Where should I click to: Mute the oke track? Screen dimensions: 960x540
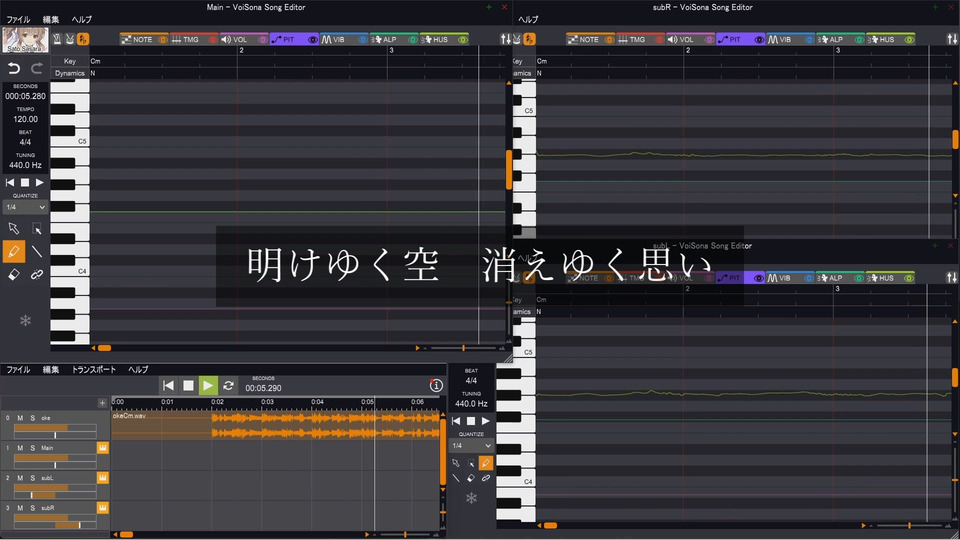pyautogui.click(x=20, y=418)
